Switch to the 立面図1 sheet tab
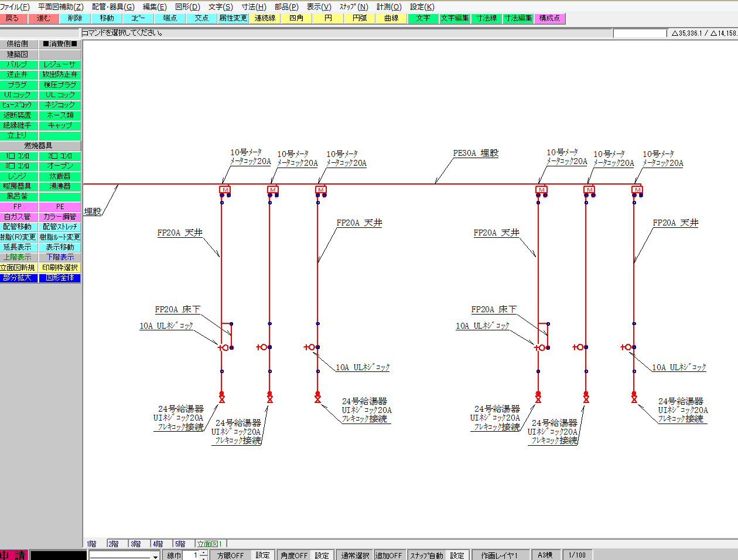 coord(210,544)
